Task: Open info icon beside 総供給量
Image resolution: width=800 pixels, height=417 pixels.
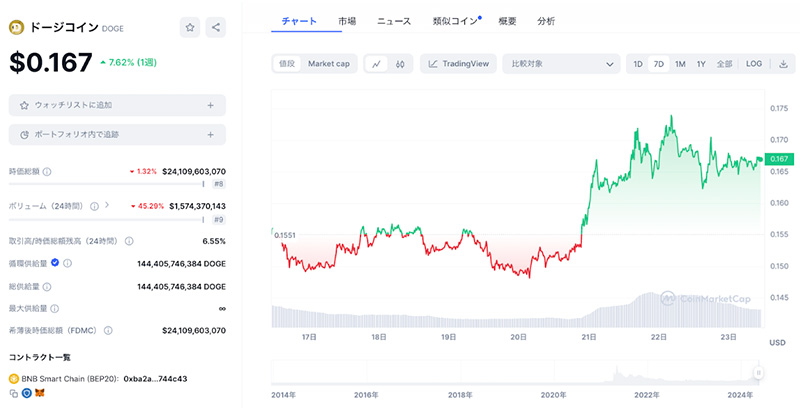Action: point(47,287)
